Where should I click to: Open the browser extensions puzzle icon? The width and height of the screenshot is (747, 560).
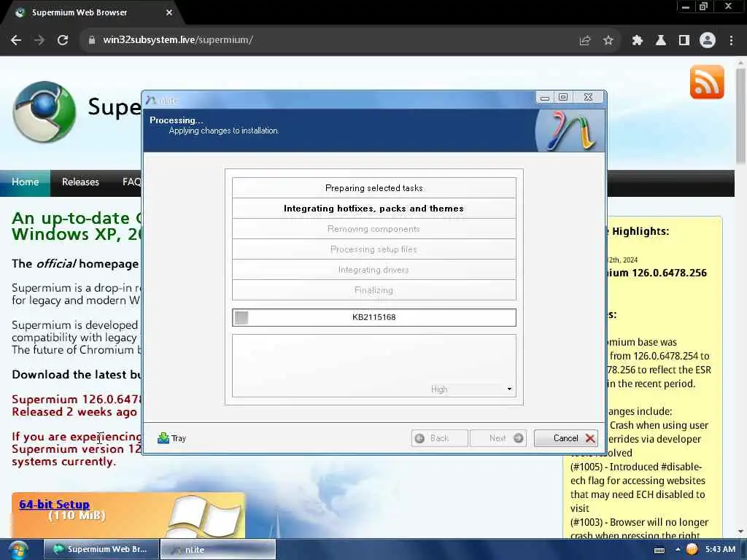pyautogui.click(x=638, y=41)
